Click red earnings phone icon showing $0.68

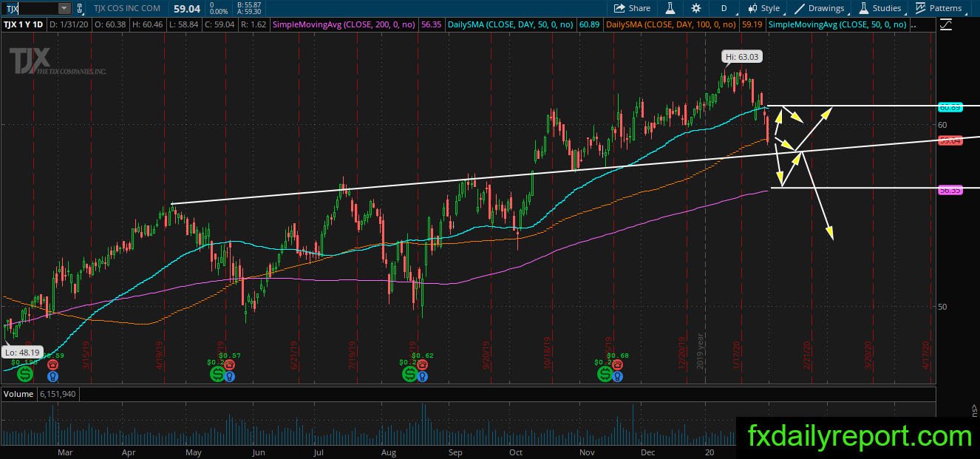[x=616, y=365]
